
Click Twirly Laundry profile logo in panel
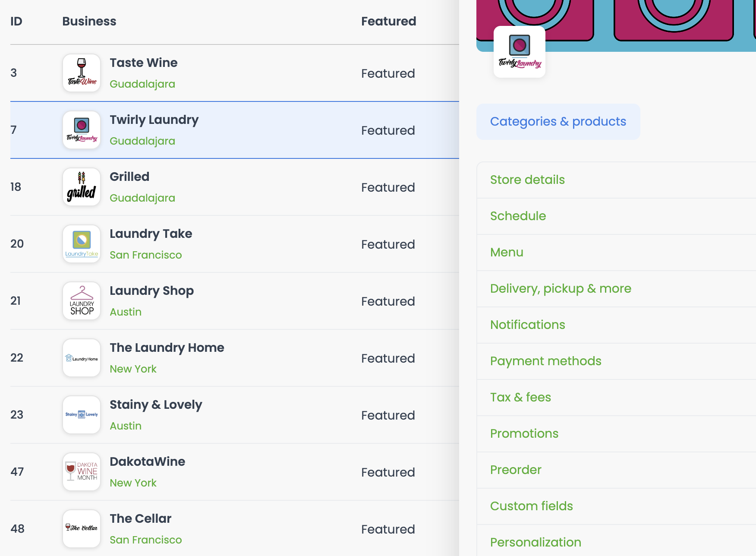520,52
